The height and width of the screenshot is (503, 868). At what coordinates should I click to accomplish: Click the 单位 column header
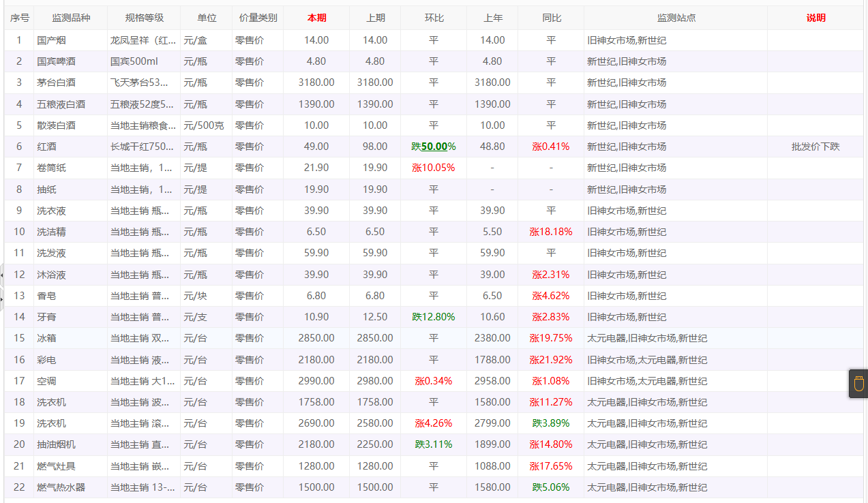coord(207,18)
